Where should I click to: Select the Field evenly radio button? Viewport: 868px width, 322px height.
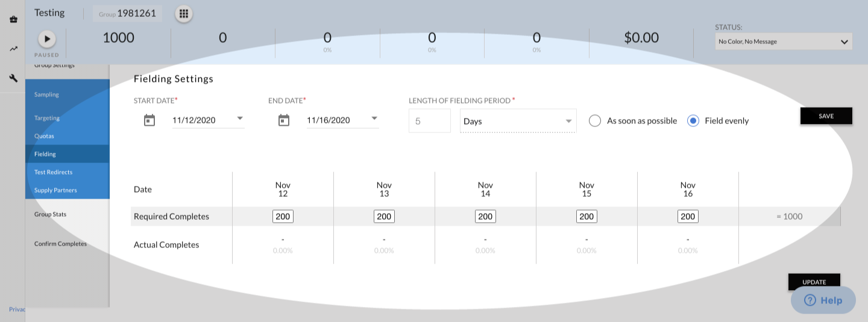pyautogui.click(x=693, y=121)
